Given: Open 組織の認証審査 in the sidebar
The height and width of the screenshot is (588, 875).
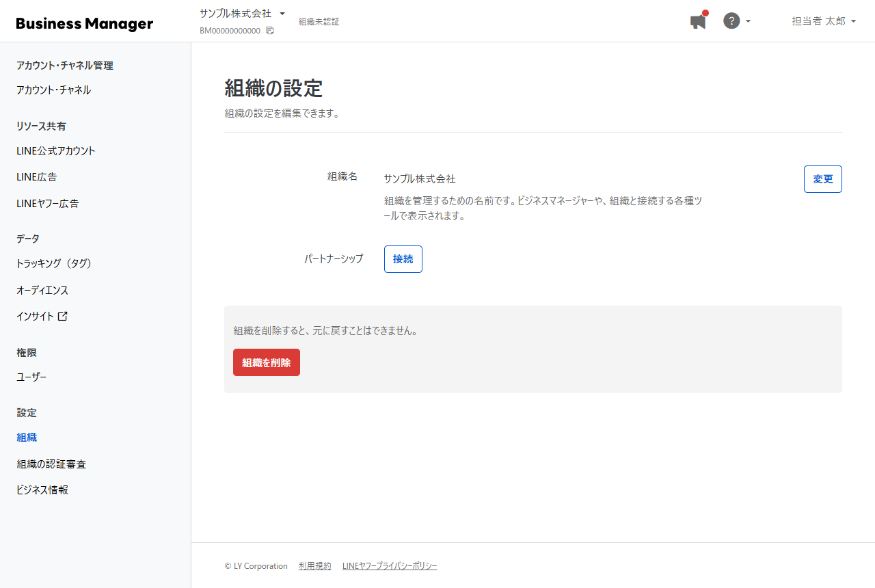Looking at the screenshot, I should 51,464.
